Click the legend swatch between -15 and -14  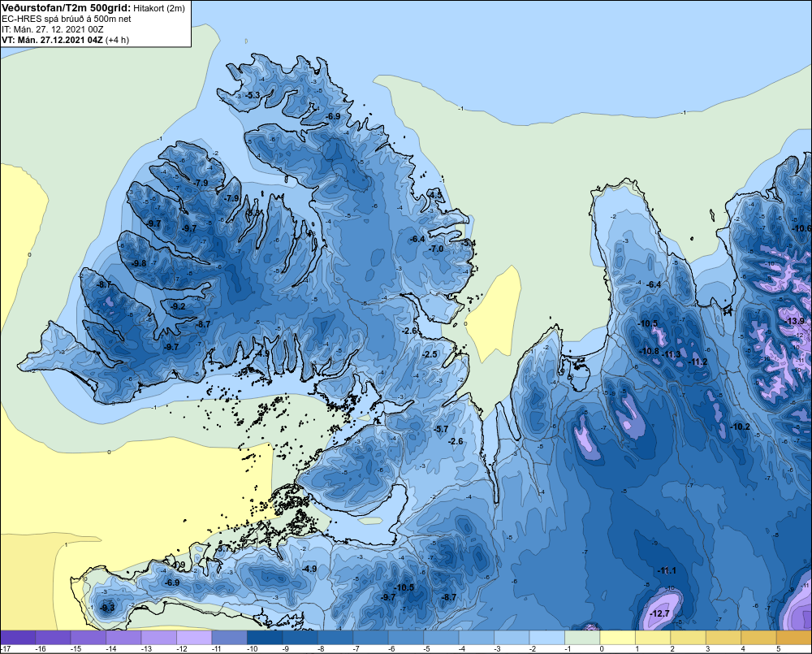89,638
